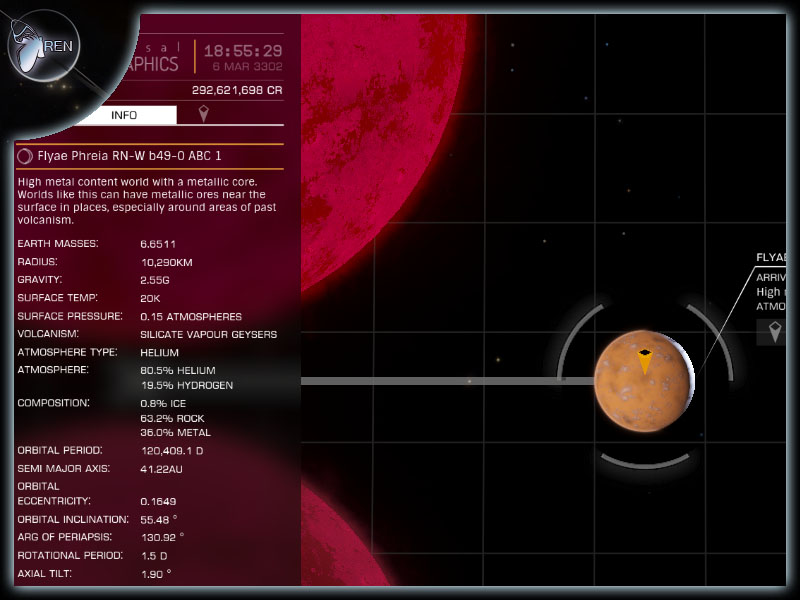800x600 pixels.
Task: Click the semi major axis value 41.22AU
Action: pyautogui.click(x=161, y=469)
